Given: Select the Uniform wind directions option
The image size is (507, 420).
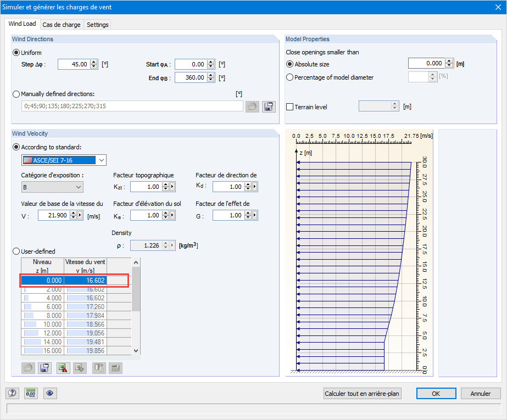Looking at the screenshot, I should point(16,52).
